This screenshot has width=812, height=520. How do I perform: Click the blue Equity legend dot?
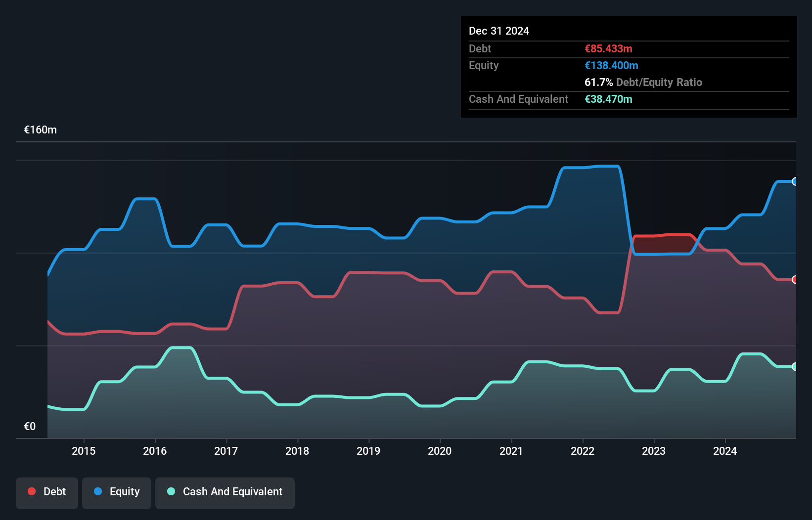pos(98,491)
